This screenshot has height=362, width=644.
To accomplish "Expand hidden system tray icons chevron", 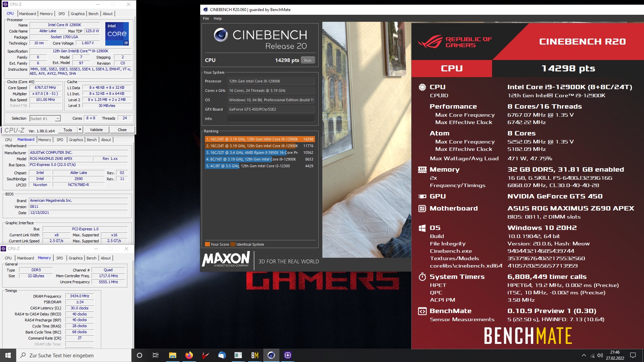I will click(584, 355).
